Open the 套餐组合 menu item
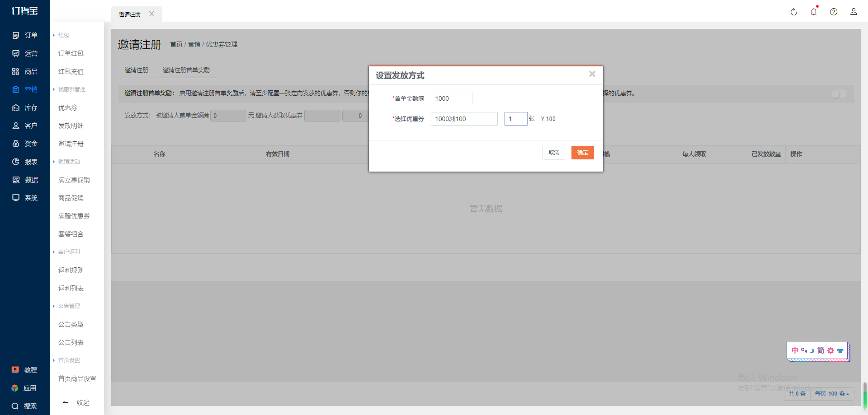The image size is (868, 415). point(71,234)
